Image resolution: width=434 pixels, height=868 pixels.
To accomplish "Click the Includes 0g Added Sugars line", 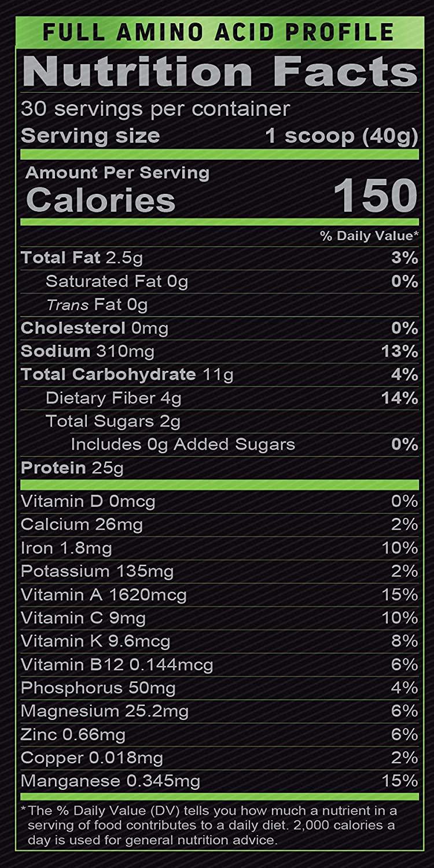I will [x=183, y=444].
